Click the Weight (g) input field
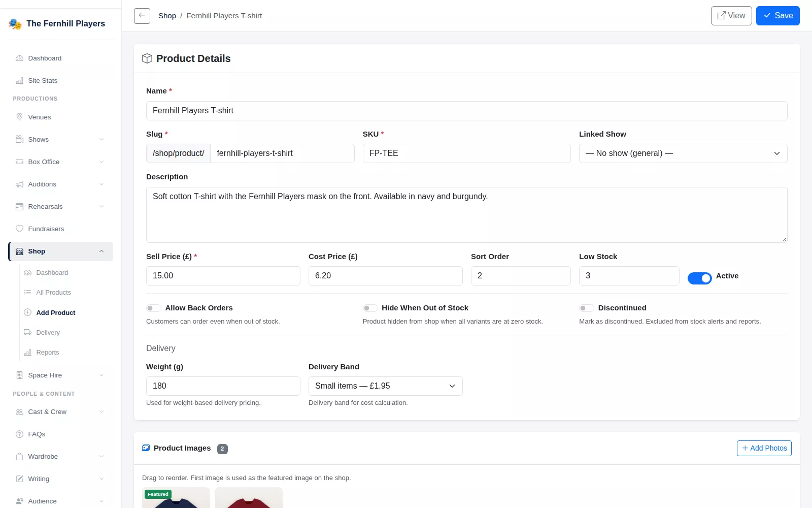812x508 pixels. 223,386
